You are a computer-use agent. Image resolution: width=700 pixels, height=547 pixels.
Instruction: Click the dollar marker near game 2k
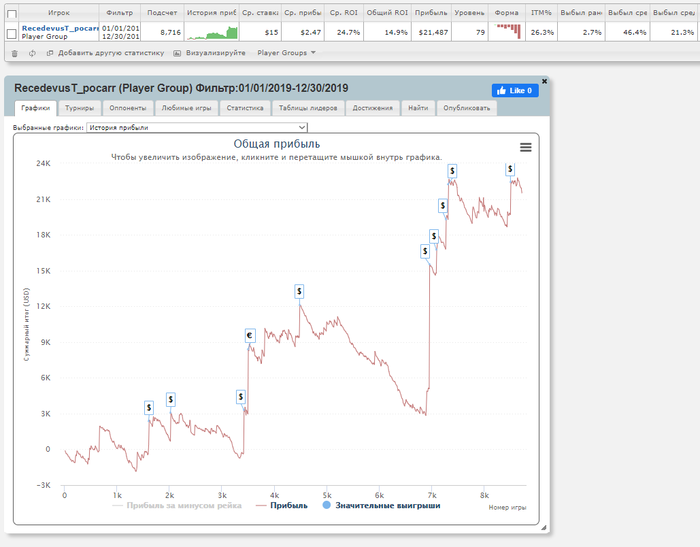171,399
